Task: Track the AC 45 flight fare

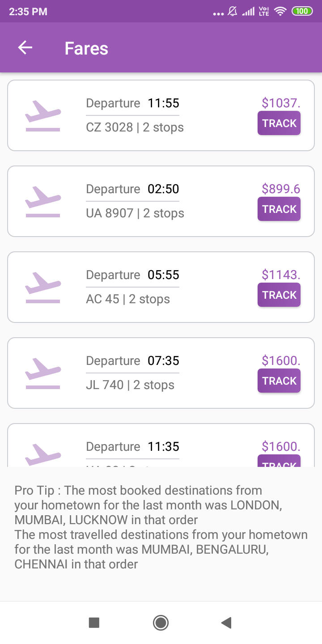Action: click(279, 295)
